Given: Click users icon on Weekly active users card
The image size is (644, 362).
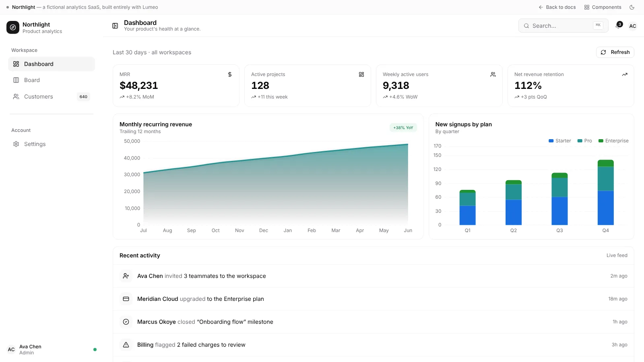Looking at the screenshot, I should pos(493,74).
